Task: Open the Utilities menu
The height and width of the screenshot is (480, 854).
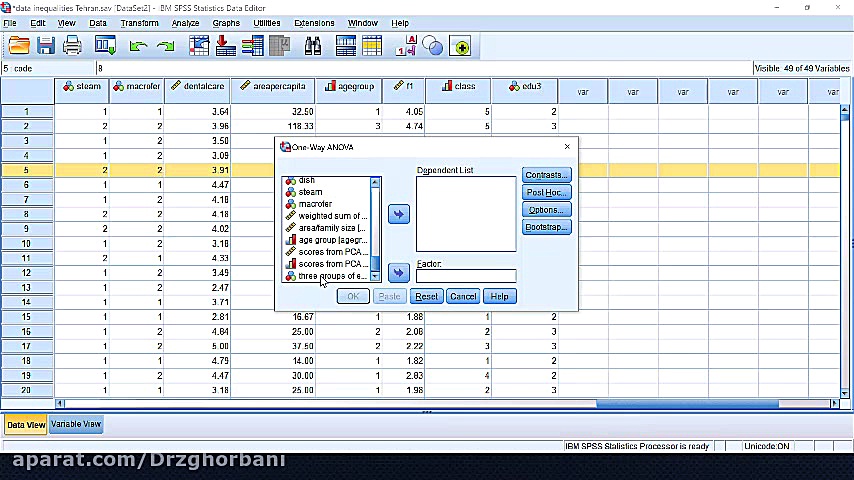Action: (267, 23)
